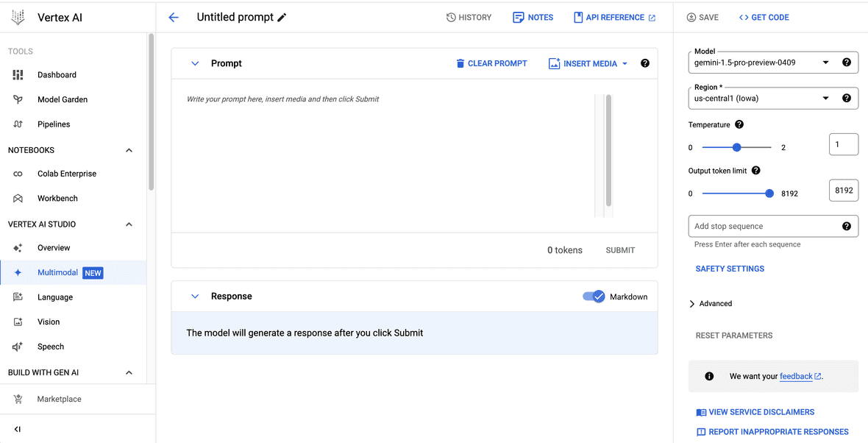Switch to the Language studio
Image resolution: width=868 pixels, height=443 pixels.
click(x=53, y=297)
